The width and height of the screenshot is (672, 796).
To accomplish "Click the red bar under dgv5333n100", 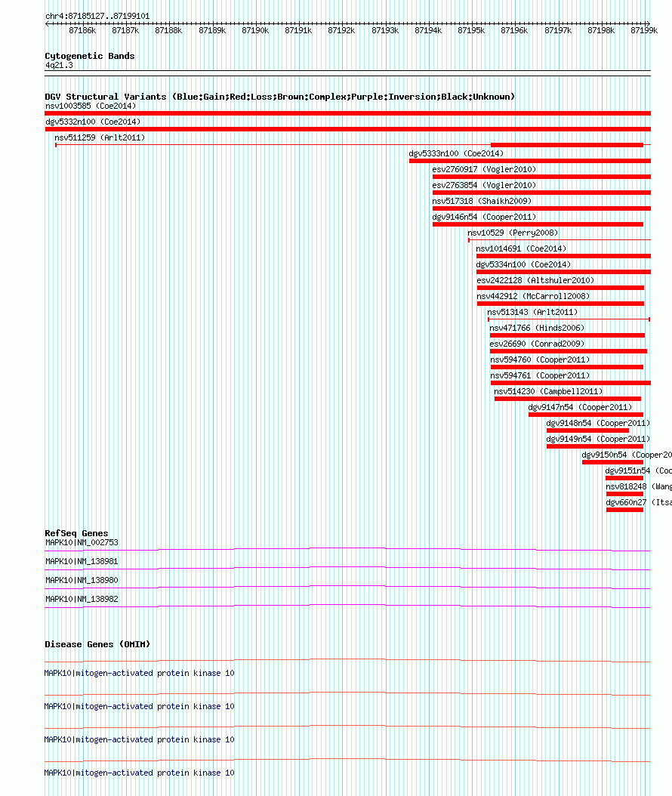I will pos(530,161).
